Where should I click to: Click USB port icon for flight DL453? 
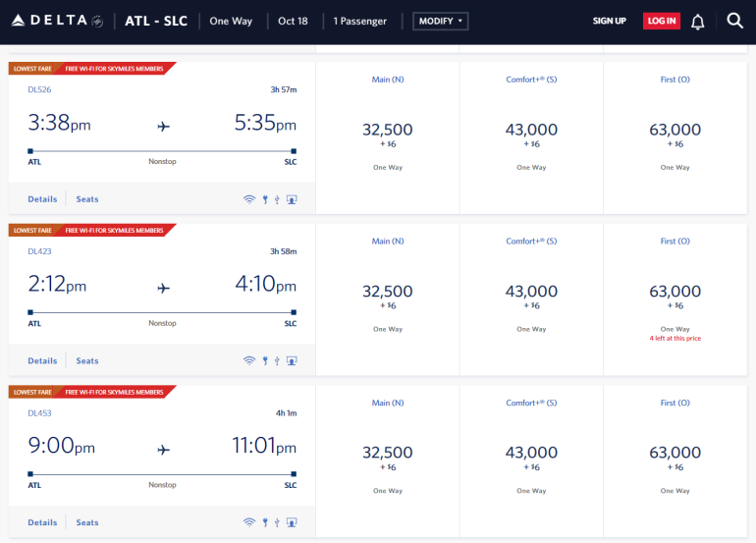click(x=277, y=523)
